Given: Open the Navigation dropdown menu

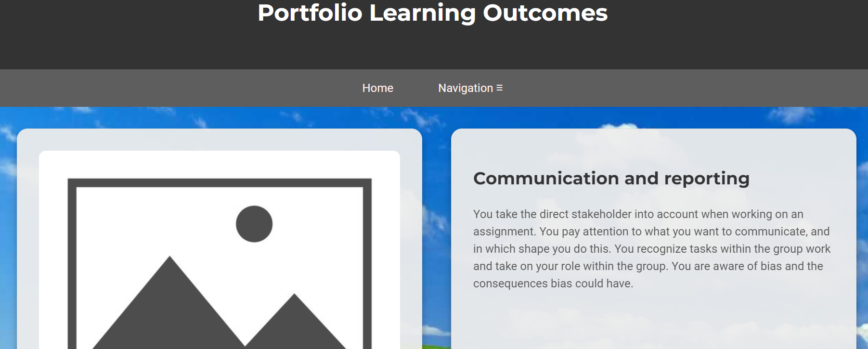Looking at the screenshot, I should tap(466, 88).
